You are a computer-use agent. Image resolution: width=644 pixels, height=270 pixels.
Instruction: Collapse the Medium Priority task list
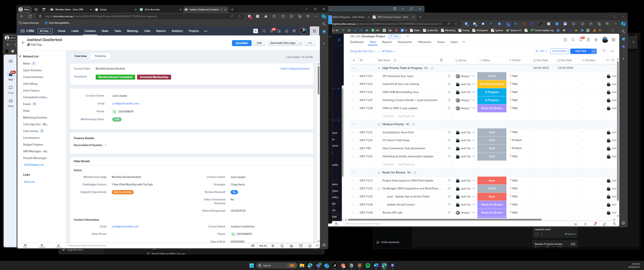[353, 124]
